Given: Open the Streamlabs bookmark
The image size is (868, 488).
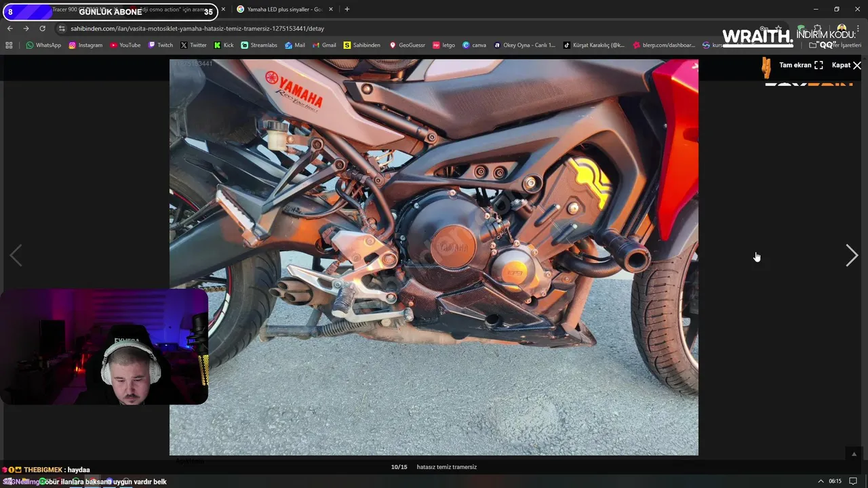Looking at the screenshot, I should click(259, 45).
